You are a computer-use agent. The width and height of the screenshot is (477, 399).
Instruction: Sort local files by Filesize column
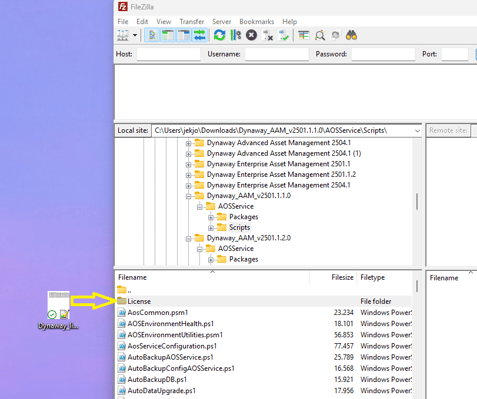(333, 277)
